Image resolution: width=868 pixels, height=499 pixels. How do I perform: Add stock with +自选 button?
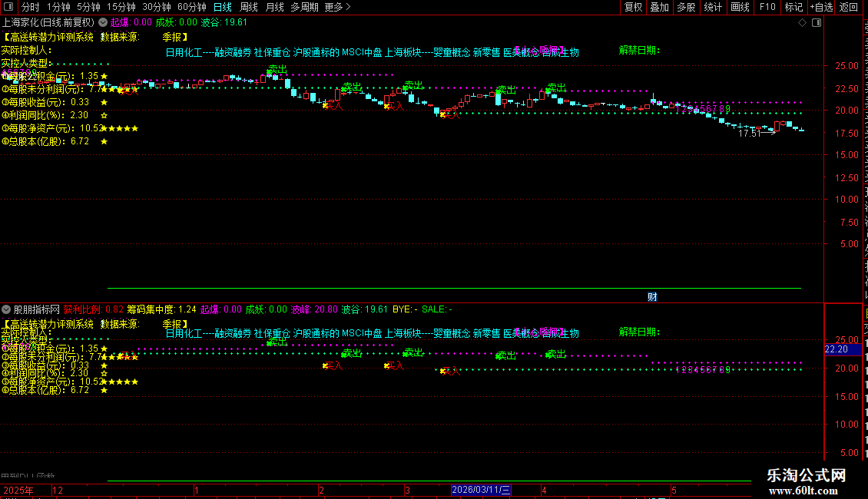click(821, 7)
